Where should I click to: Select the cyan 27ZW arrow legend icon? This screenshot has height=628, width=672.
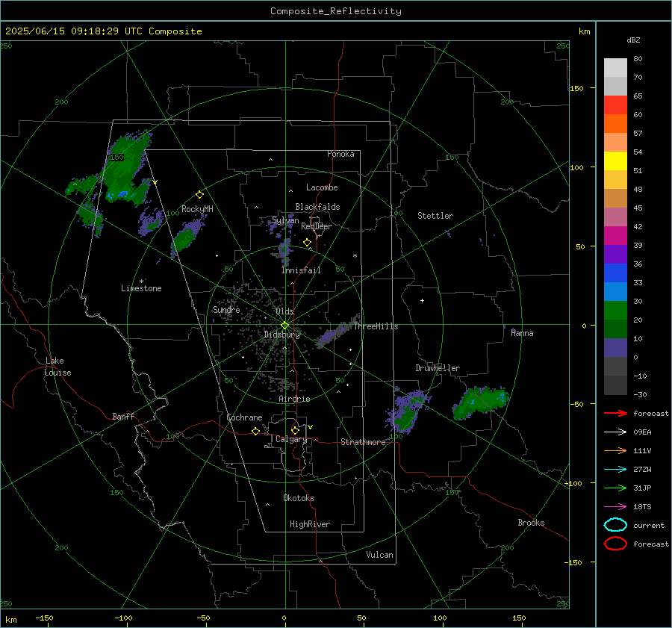pos(615,469)
